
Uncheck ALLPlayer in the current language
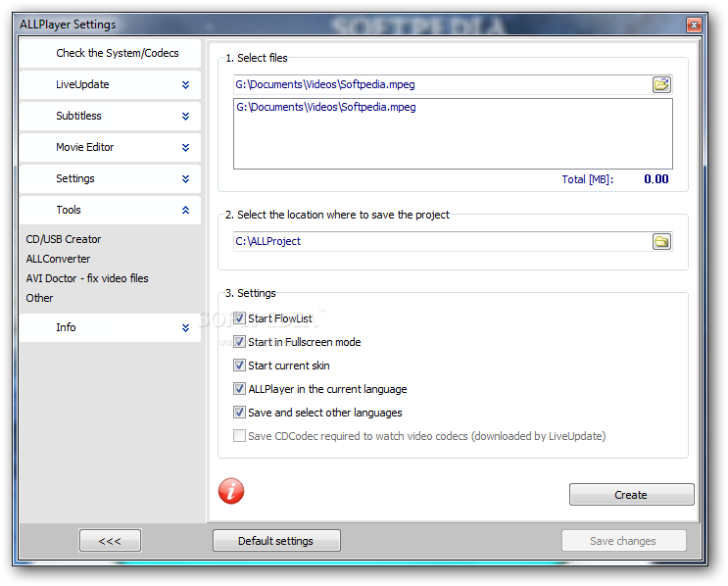coord(239,389)
